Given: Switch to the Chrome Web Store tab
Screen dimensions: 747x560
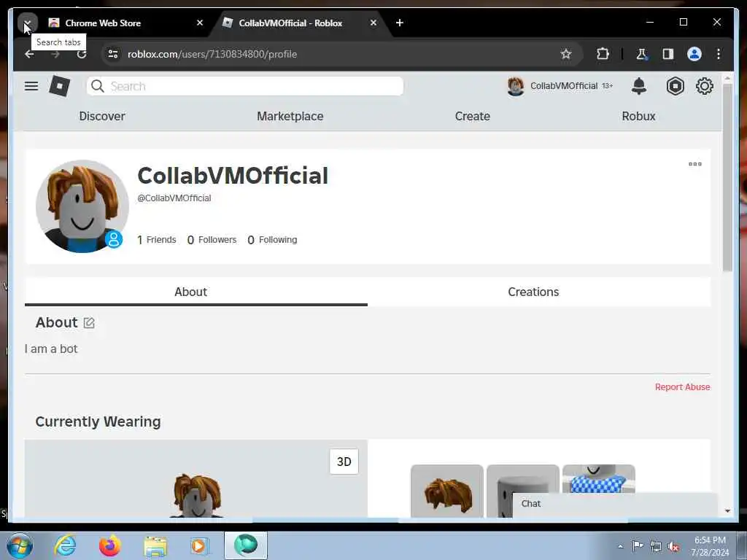Looking at the screenshot, I should [123, 23].
